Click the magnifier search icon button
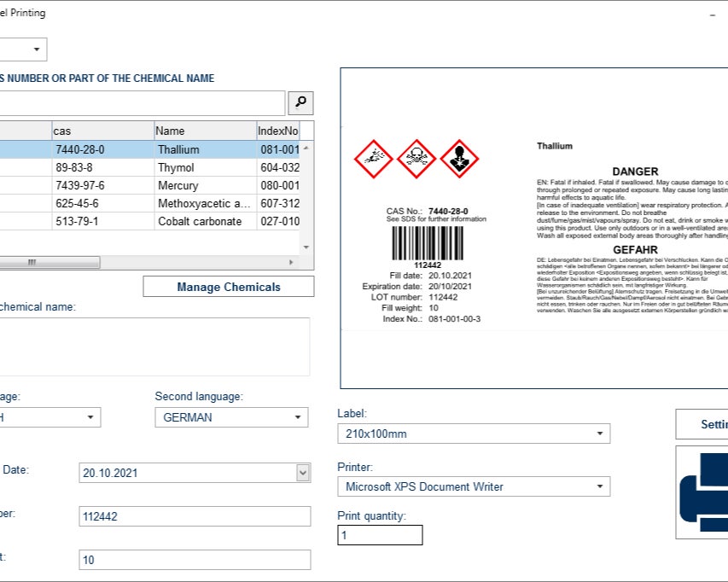This screenshot has width=728, height=582. pyautogui.click(x=300, y=103)
